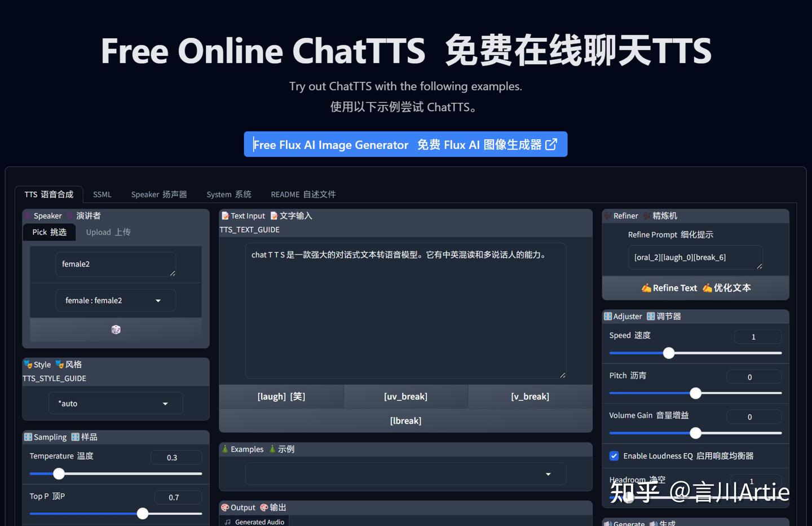Viewport: 812px width, 526px height.
Task: Expand the Examples dropdown list
Action: 405,474
